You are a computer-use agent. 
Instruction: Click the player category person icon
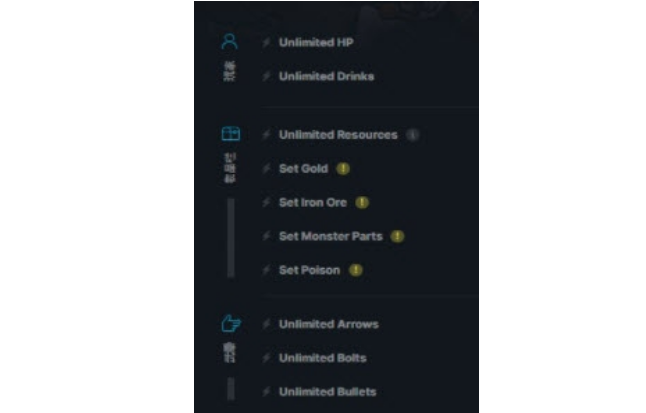(x=230, y=42)
